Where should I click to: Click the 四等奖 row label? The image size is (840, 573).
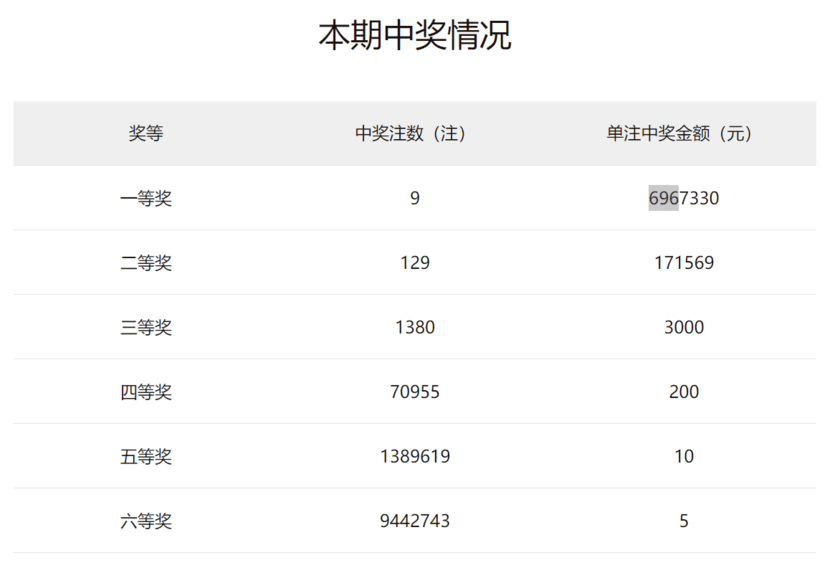coord(146,392)
